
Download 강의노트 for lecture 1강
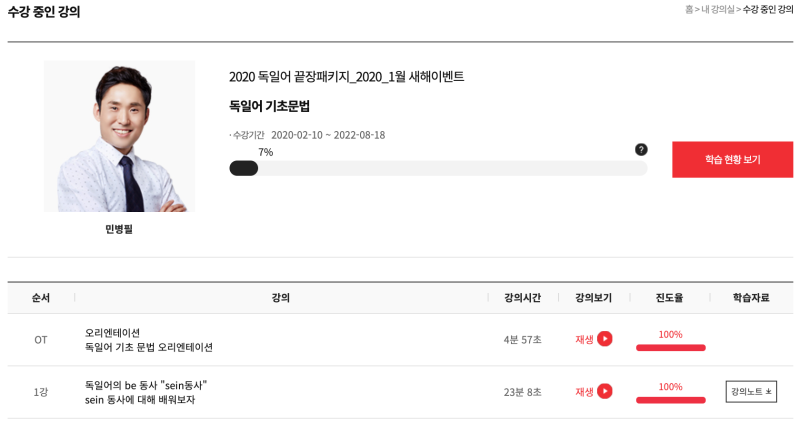tap(751, 392)
